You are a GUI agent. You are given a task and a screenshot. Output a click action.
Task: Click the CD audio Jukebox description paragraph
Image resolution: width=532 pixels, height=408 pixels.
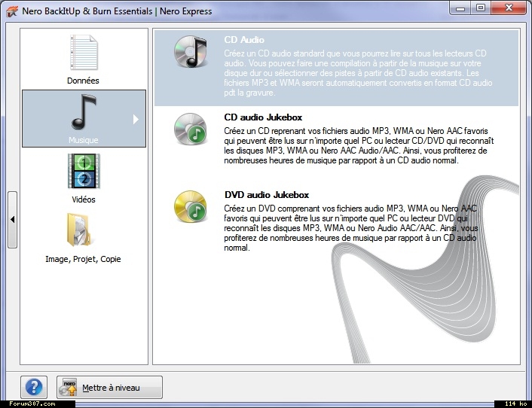(359, 146)
